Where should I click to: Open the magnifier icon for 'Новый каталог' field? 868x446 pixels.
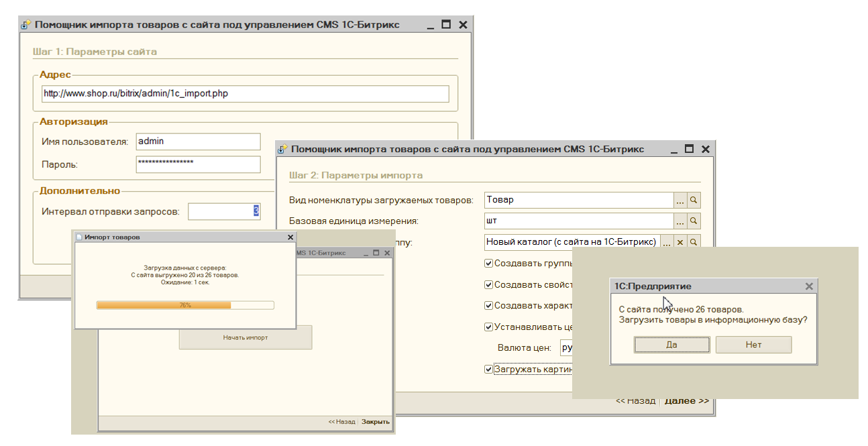coord(694,242)
